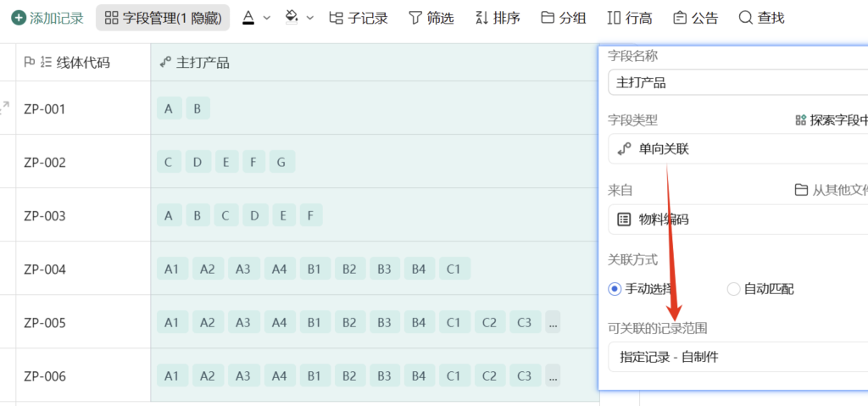Click tag D in the ZP-003 row
This screenshot has height=406, width=868.
pos(254,215)
